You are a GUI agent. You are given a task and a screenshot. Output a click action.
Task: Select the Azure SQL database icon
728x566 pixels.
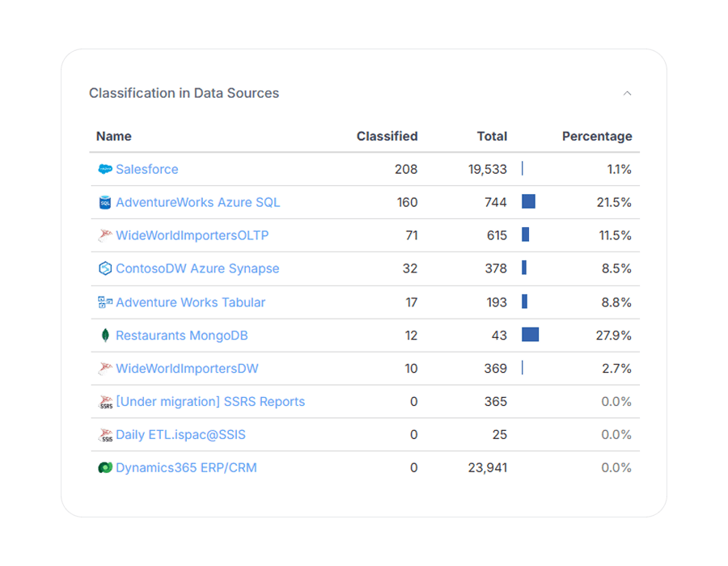pyautogui.click(x=104, y=202)
